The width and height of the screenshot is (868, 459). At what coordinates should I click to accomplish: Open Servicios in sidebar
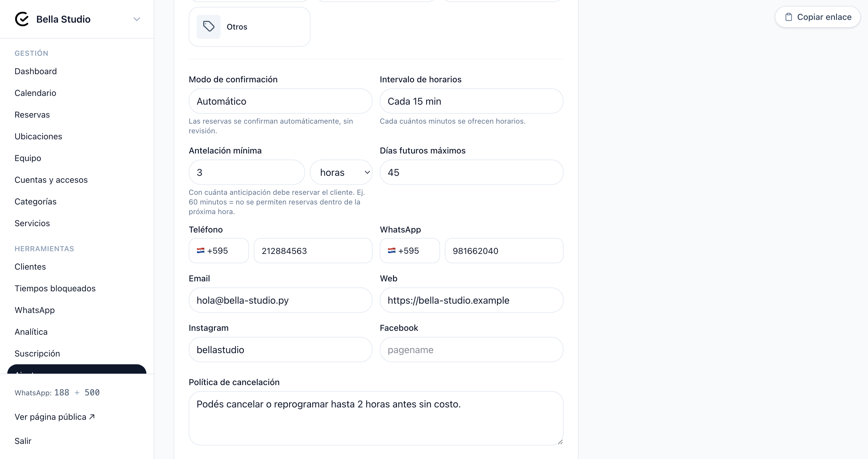[32, 223]
